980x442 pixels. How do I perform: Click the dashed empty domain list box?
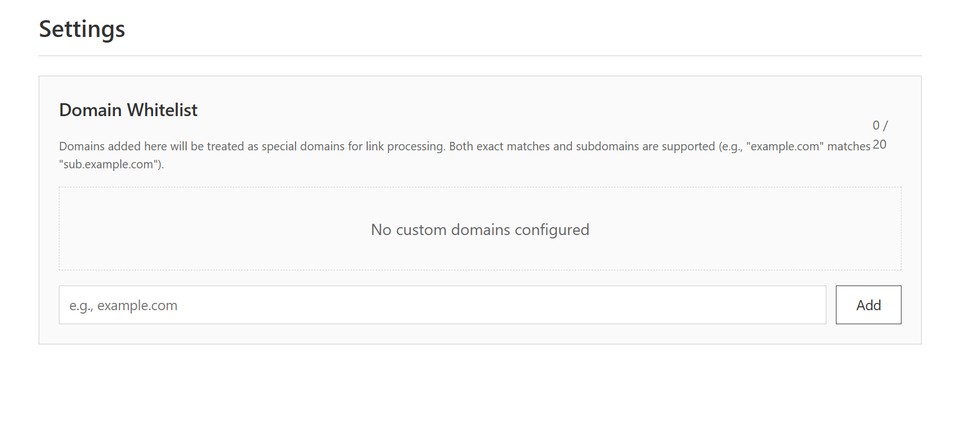480,228
